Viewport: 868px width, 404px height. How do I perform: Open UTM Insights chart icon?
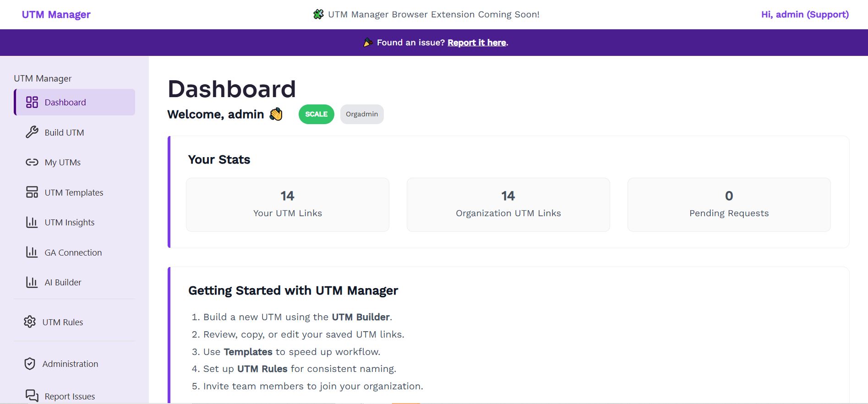pyautogui.click(x=31, y=222)
